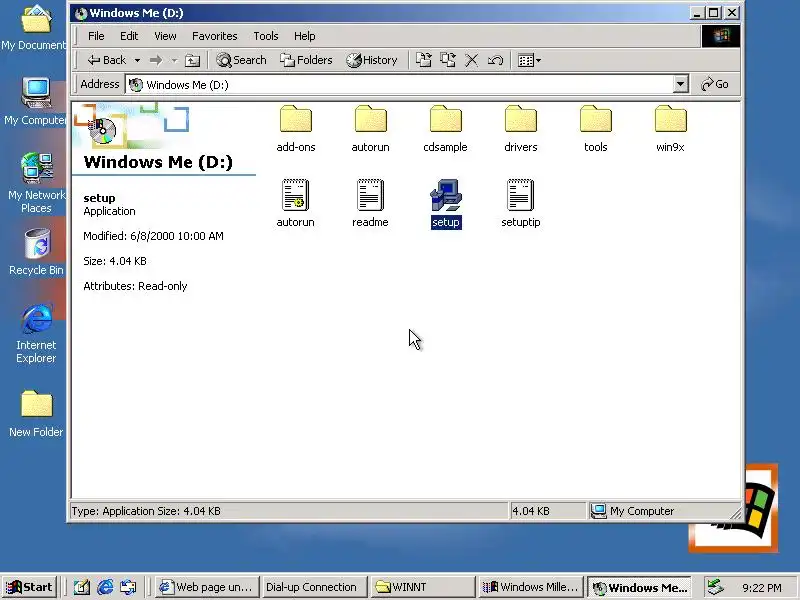Open the Edit menu
This screenshot has height=600, width=800.
pyautogui.click(x=129, y=36)
